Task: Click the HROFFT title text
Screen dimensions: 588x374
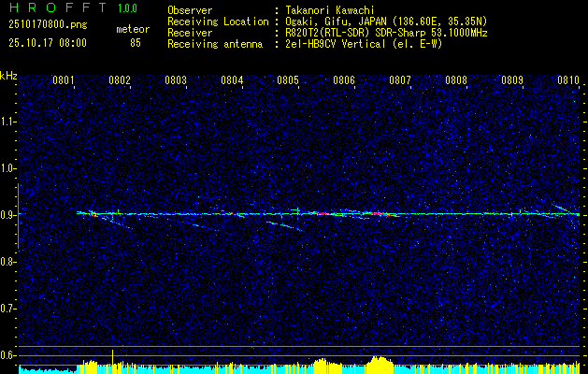Action: (x=57, y=7)
